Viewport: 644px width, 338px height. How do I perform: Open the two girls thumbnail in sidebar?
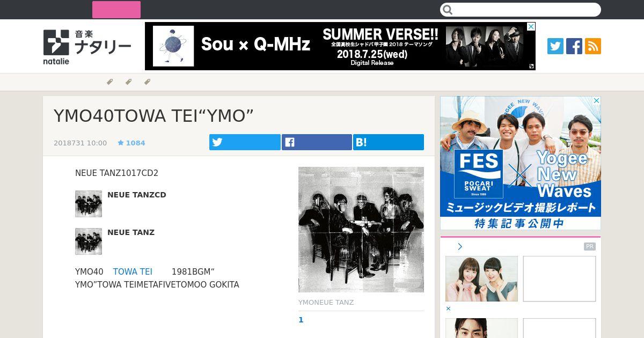(x=481, y=278)
